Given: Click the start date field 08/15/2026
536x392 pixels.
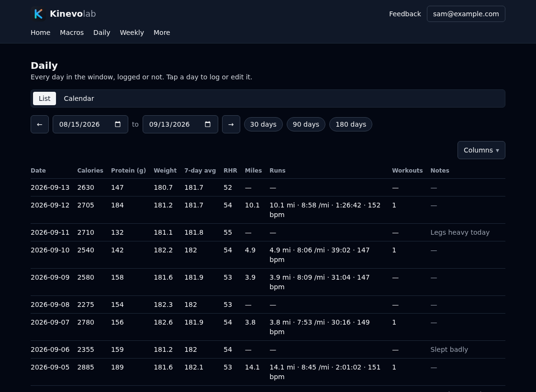Looking at the screenshot, I should (x=90, y=124).
